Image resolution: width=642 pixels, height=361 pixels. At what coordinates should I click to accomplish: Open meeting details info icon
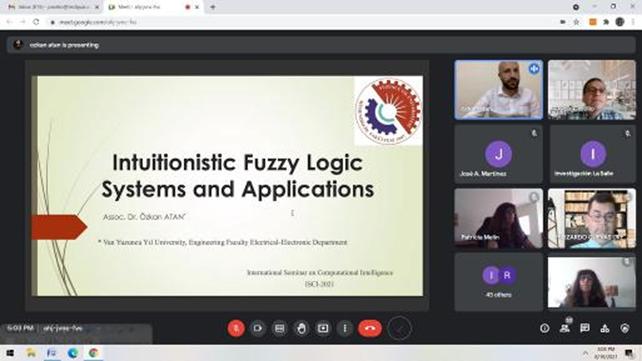(x=545, y=328)
